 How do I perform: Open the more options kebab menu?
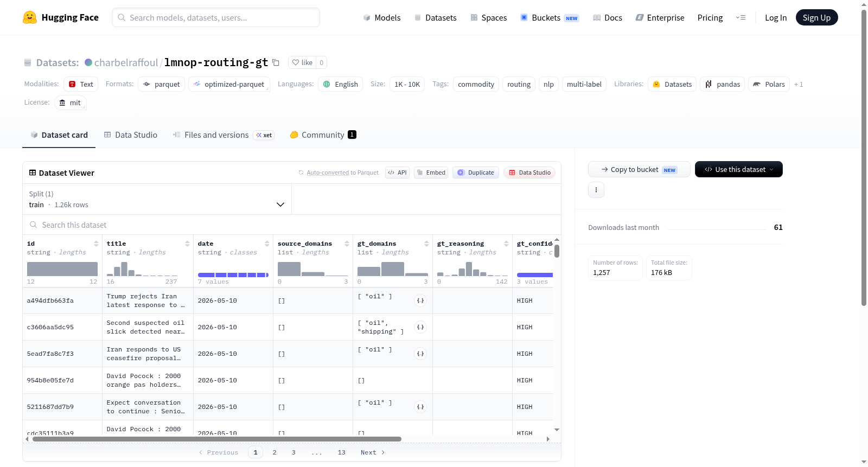click(x=596, y=190)
